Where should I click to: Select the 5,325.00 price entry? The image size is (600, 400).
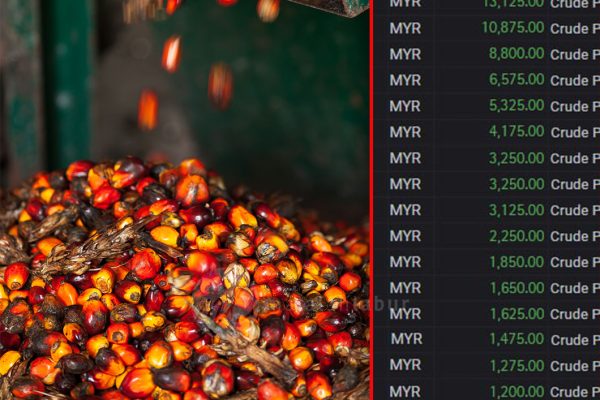pyautogui.click(x=515, y=106)
